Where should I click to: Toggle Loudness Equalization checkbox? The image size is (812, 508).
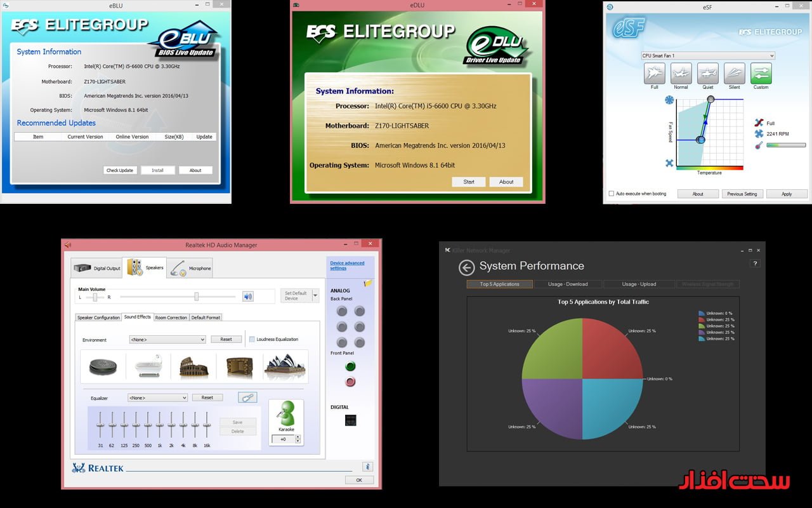pyautogui.click(x=252, y=340)
